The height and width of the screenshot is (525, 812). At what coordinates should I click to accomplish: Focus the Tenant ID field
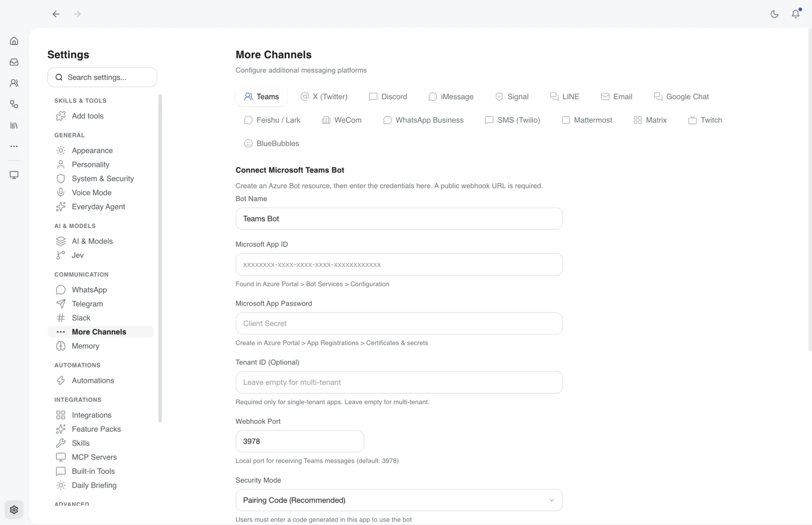[x=399, y=382]
